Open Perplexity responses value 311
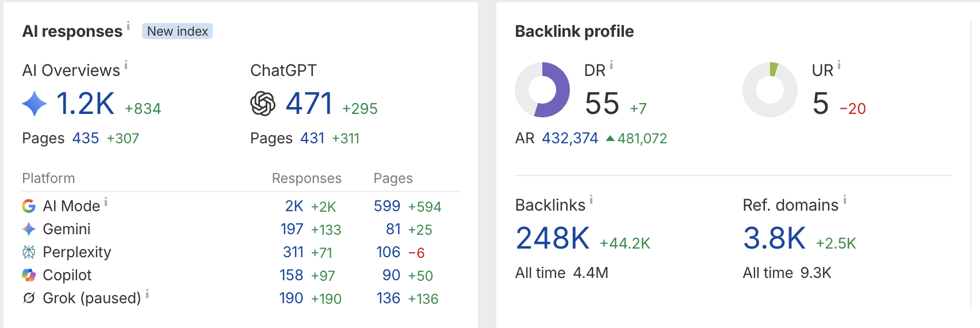This screenshot has height=328, width=980. coord(293,252)
